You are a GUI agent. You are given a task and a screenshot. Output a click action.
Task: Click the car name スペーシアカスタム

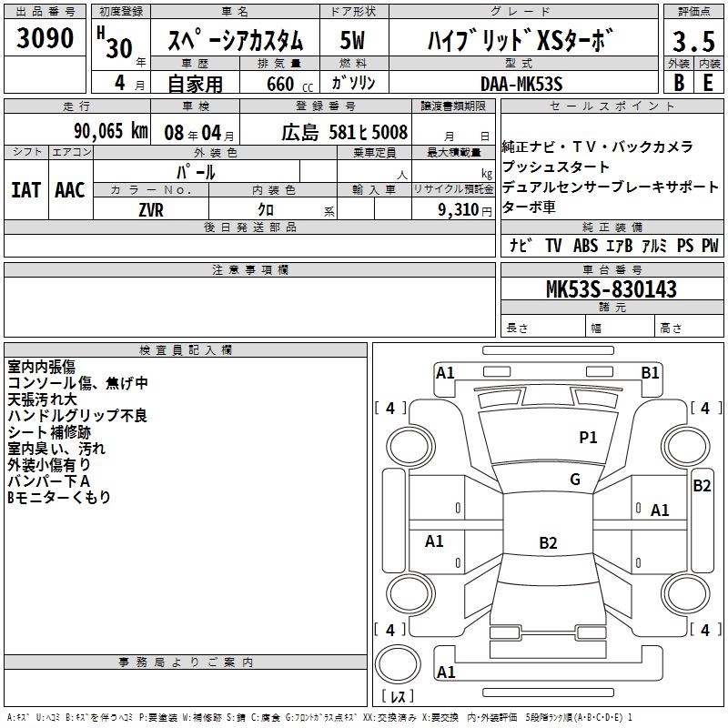[236, 40]
